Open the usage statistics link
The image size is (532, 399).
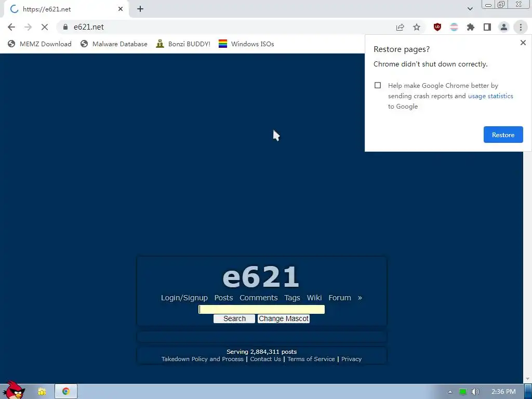pyautogui.click(x=490, y=96)
